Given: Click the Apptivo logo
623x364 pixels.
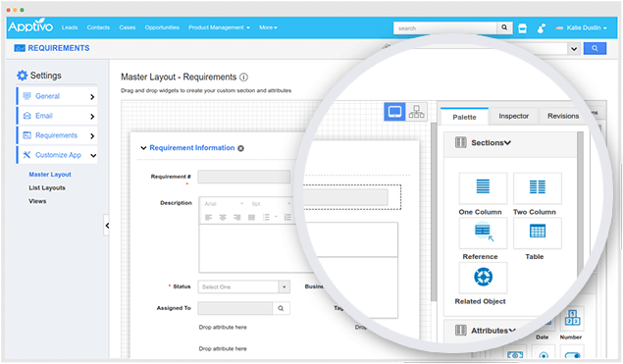Looking at the screenshot, I should (x=30, y=26).
